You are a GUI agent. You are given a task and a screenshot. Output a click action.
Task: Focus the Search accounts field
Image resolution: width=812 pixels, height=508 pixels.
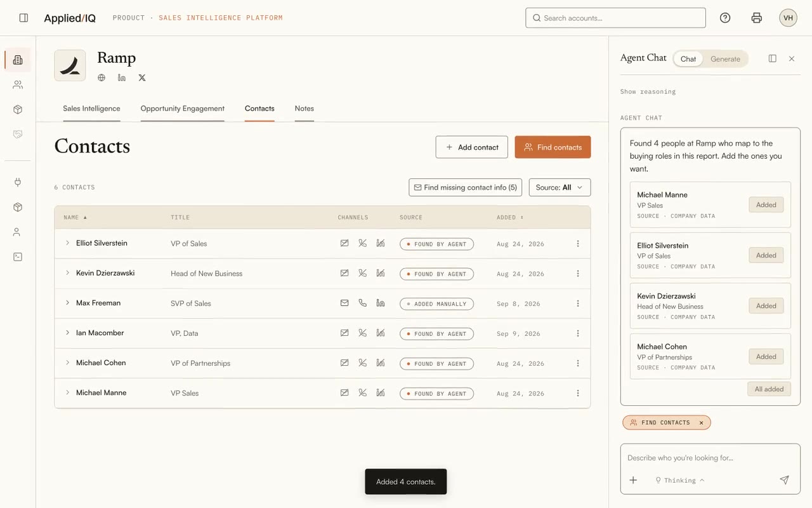[x=615, y=18]
